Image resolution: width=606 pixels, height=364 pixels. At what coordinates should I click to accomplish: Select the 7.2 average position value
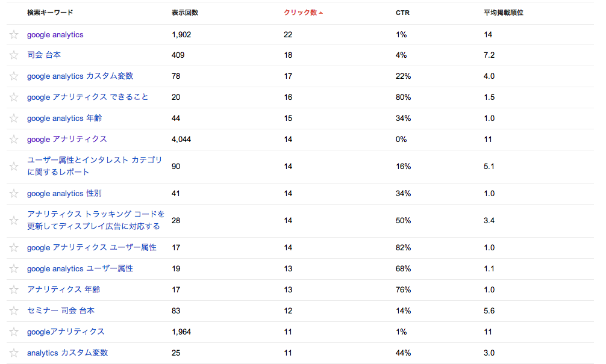489,55
